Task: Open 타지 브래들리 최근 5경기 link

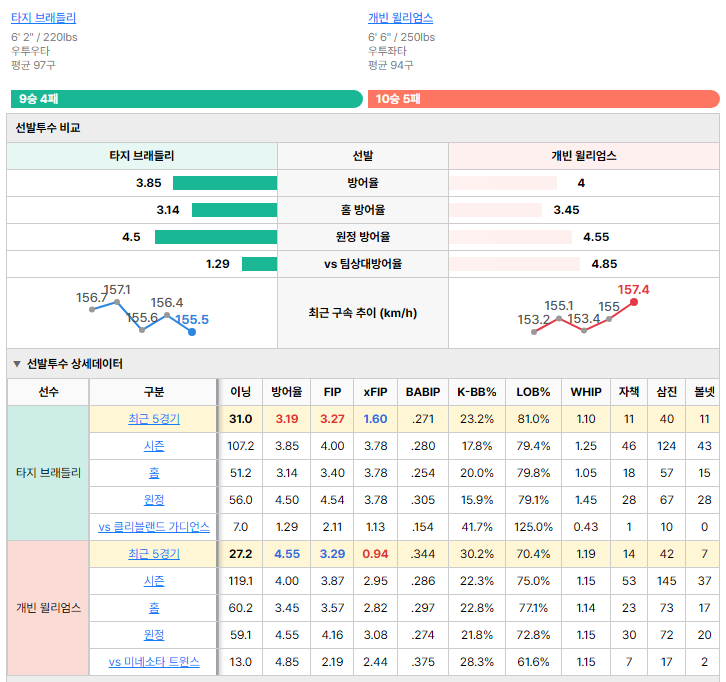Action: coord(154,419)
